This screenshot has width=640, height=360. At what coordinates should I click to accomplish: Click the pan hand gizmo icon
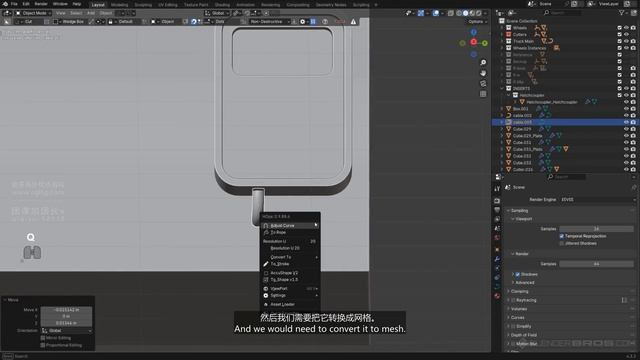[x=483, y=73]
